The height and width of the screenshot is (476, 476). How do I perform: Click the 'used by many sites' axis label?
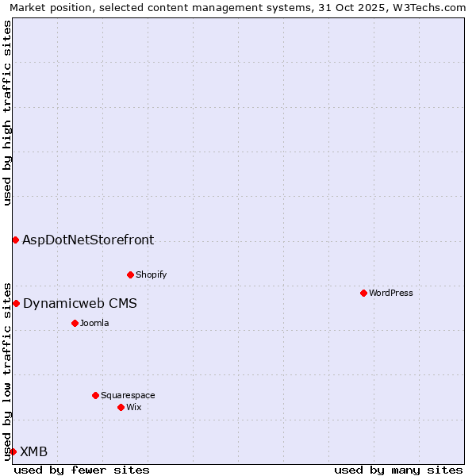point(398,470)
